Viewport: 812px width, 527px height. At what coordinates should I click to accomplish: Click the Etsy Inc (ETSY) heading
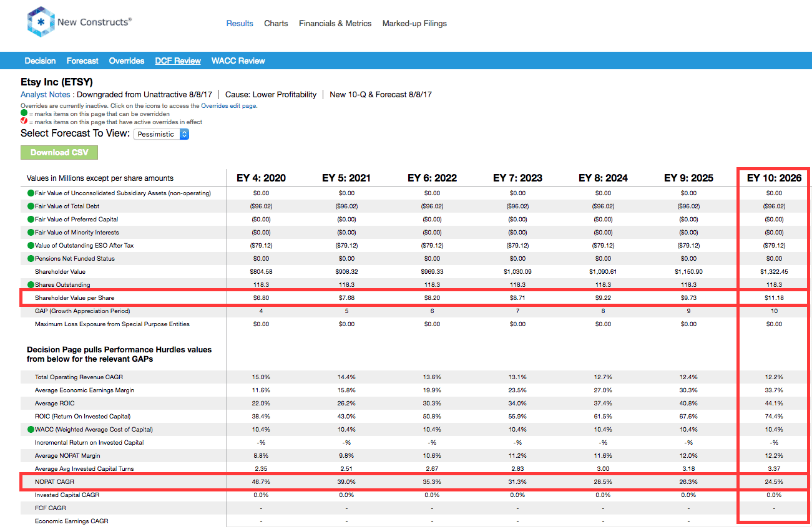tap(57, 82)
